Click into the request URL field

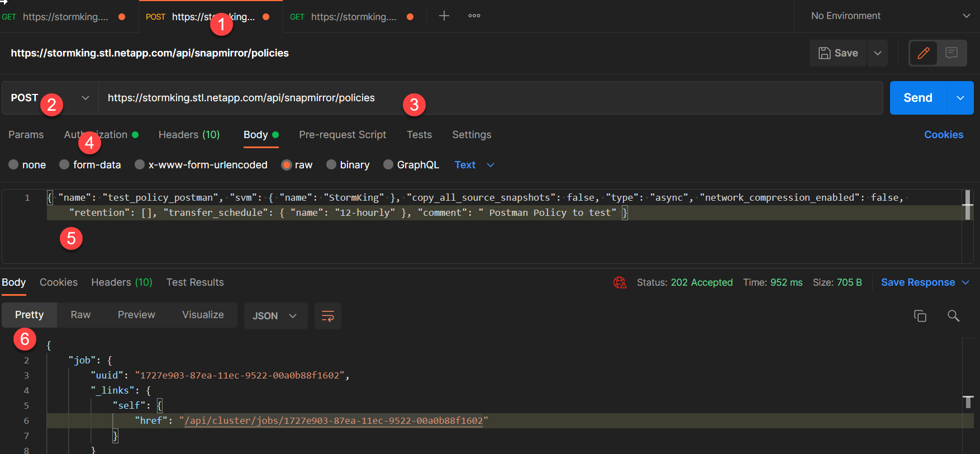coord(486,98)
